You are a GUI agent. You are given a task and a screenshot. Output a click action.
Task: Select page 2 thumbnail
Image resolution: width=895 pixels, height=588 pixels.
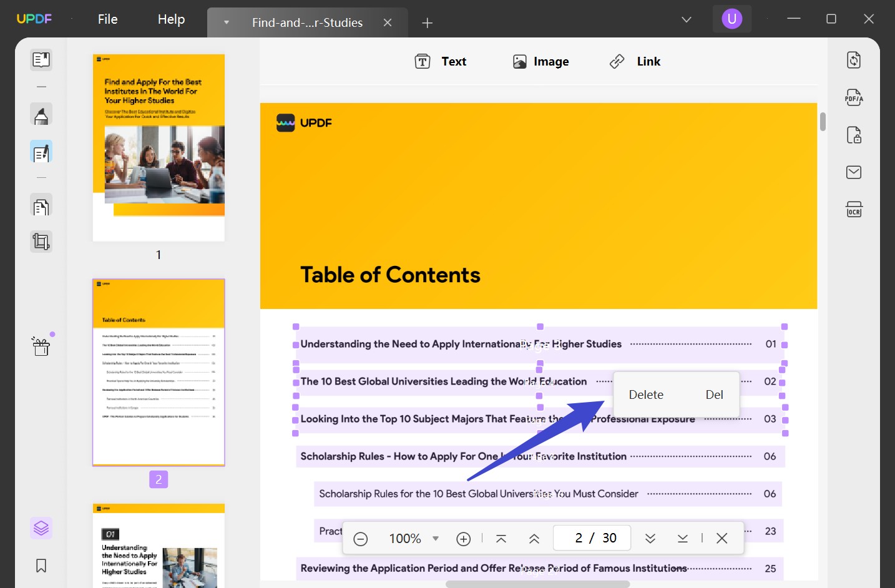pos(159,372)
